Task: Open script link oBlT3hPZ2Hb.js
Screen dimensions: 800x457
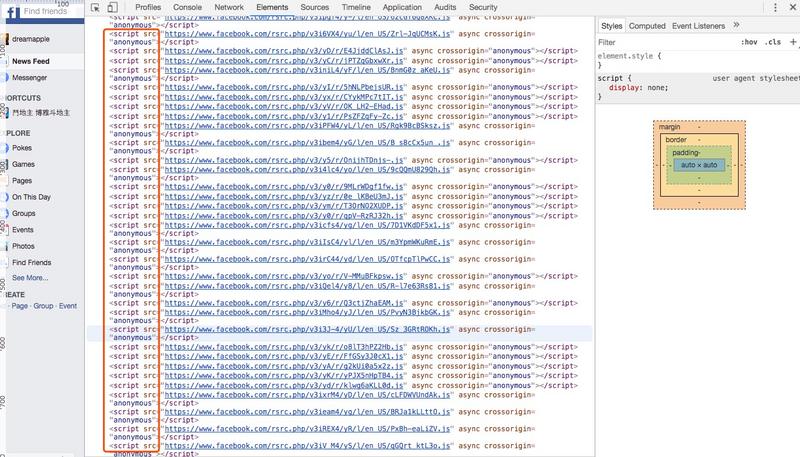Action: 284,347
